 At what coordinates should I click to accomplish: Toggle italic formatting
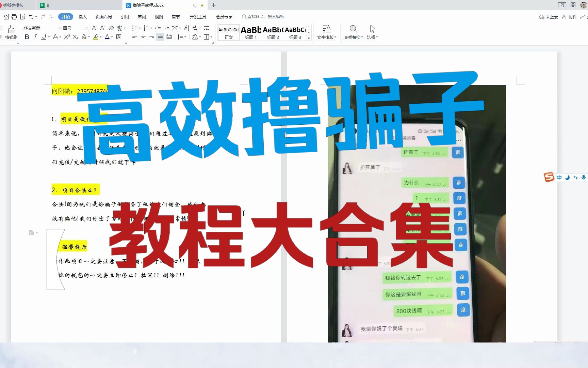pos(35,37)
